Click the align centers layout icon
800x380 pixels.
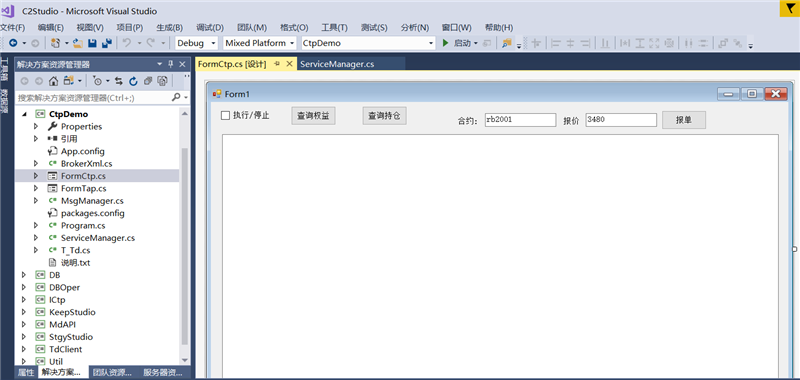(x=571, y=43)
